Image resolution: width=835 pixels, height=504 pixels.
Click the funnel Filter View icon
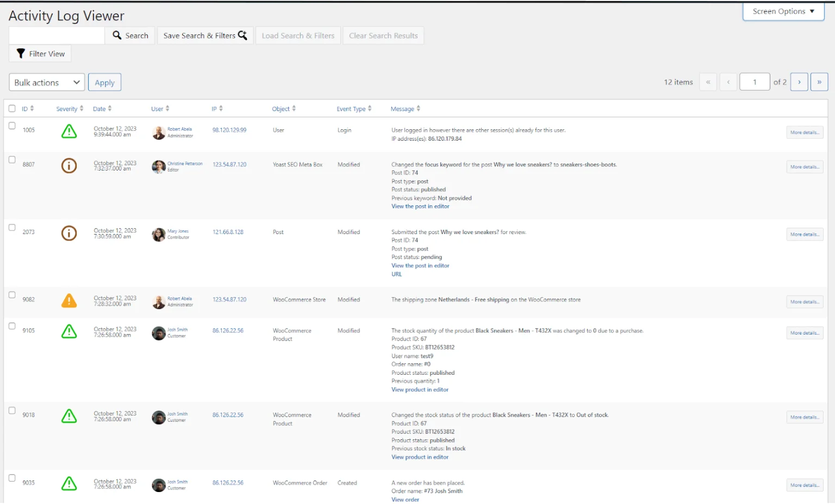(x=21, y=53)
